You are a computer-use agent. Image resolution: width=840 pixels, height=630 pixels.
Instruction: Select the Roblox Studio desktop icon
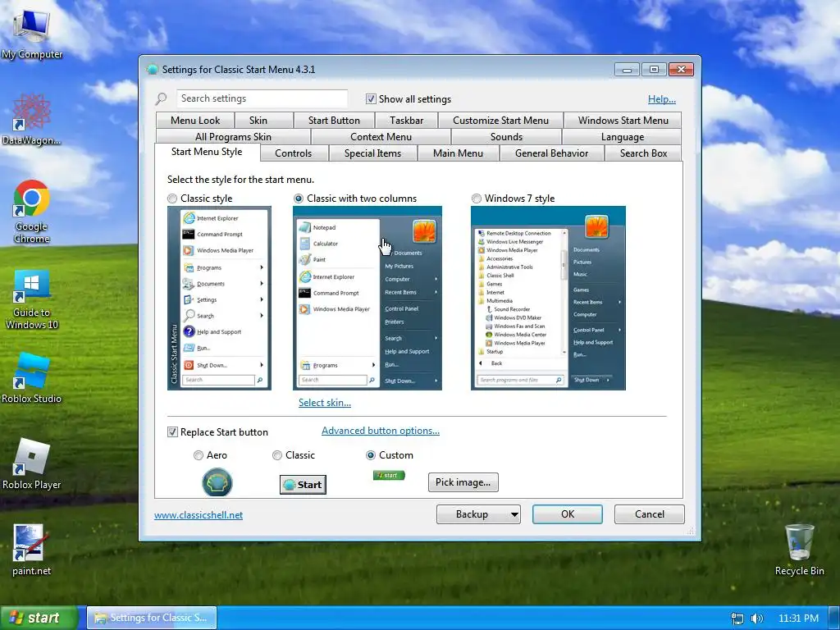[x=32, y=377]
